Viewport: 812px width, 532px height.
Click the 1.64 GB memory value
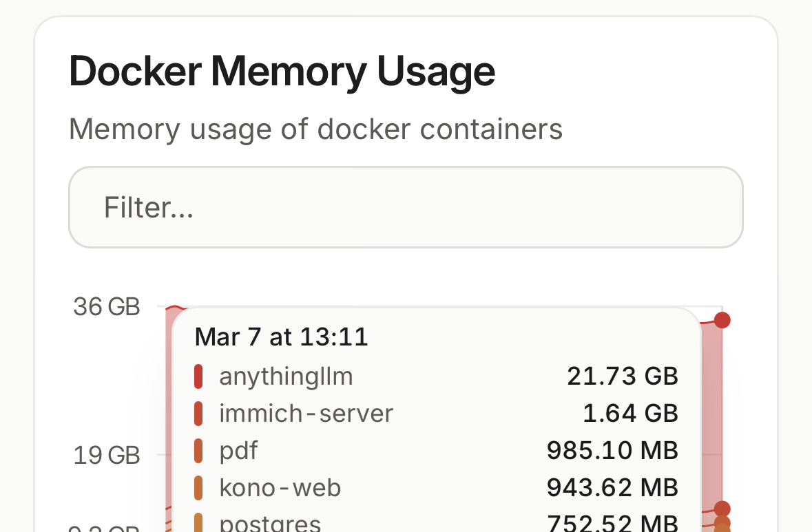click(630, 414)
